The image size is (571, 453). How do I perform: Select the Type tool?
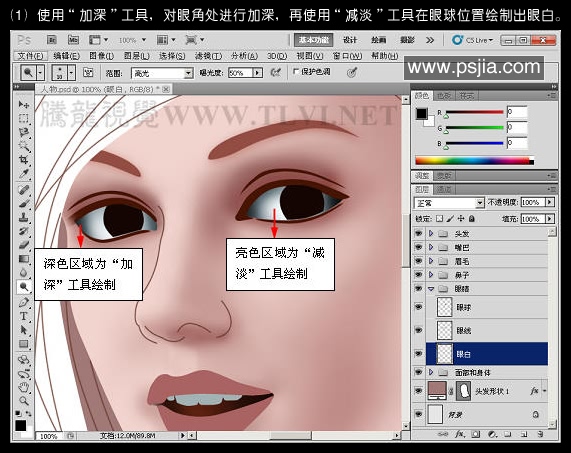tap(24, 316)
